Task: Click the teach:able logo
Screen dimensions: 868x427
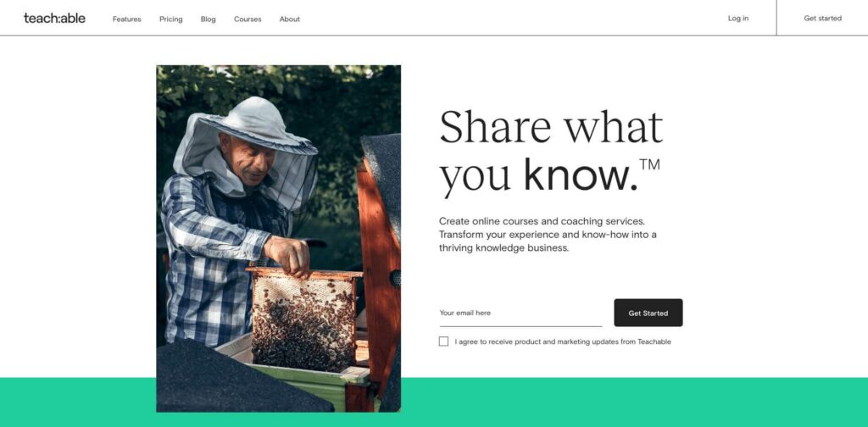Action: pyautogui.click(x=54, y=19)
